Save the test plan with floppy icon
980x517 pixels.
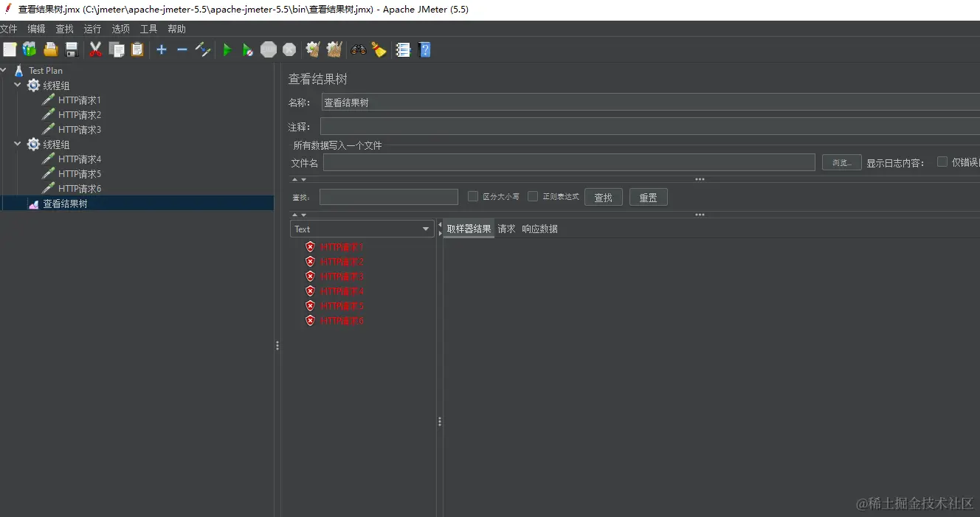pyautogui.click(x=72, y=49)
